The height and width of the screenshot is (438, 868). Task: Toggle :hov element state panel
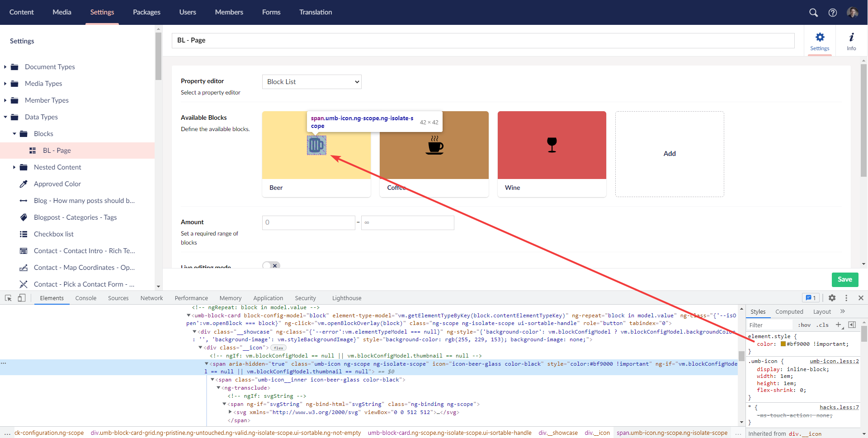pos(804,325)
